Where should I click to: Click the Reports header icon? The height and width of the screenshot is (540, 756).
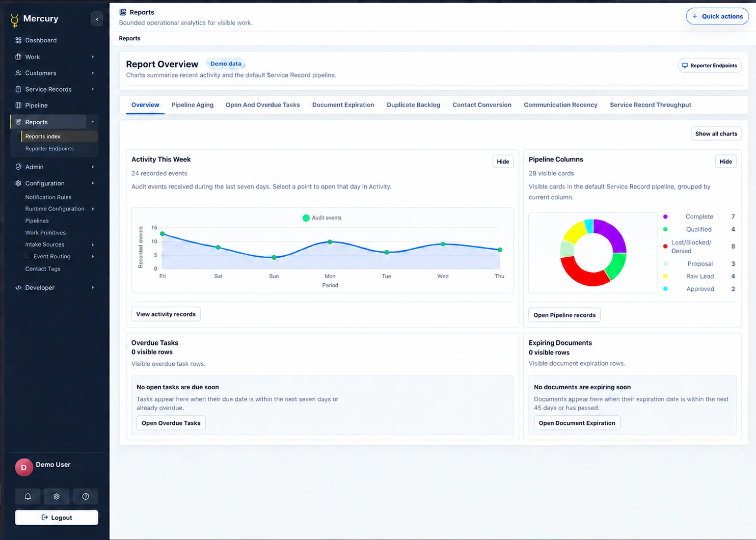123,12
